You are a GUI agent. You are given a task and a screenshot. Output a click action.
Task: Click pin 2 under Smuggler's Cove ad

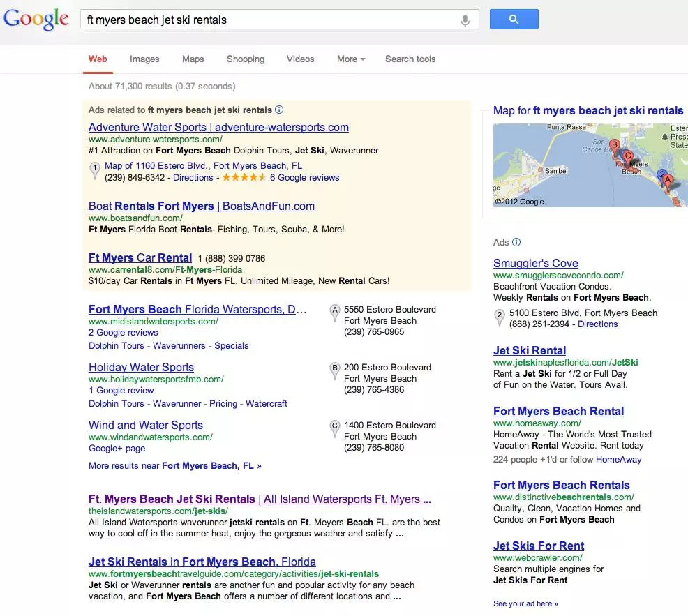pyautogui.click(x=500, y=317)
